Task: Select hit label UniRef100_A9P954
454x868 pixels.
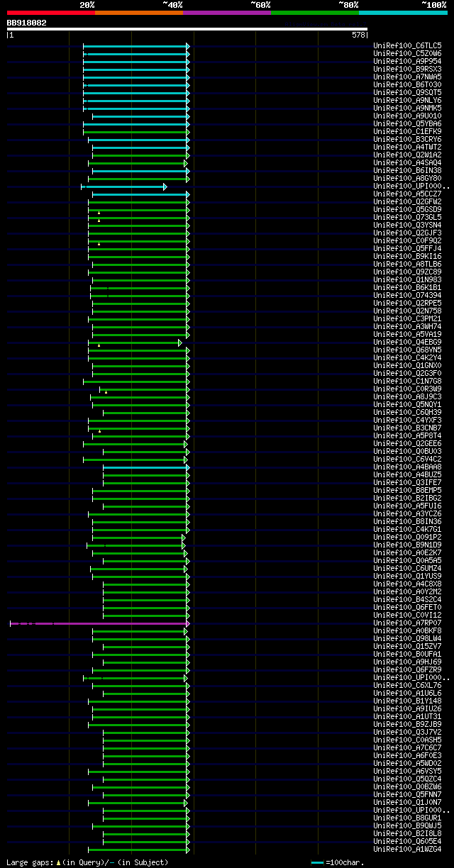Action: (x=407, y=62)
